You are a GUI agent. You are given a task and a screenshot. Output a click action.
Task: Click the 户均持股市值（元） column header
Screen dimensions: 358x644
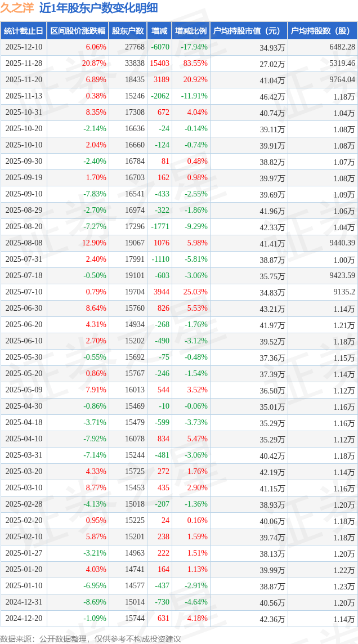coord(248,31)
